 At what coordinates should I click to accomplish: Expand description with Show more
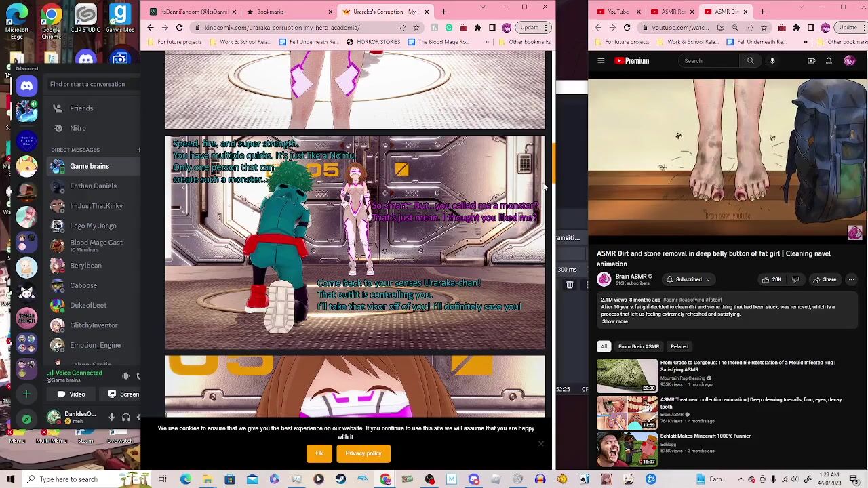[614, 321]
